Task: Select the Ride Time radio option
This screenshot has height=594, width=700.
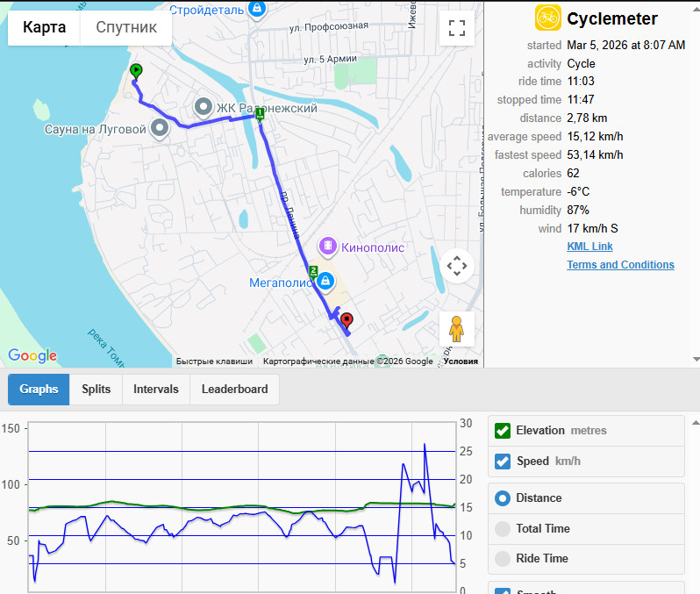Action: pos(503,558)
